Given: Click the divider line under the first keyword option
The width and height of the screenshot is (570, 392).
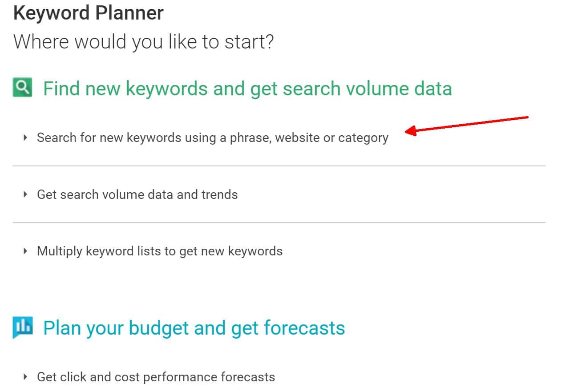Looking at the screenshot, I should click(279, 166).
